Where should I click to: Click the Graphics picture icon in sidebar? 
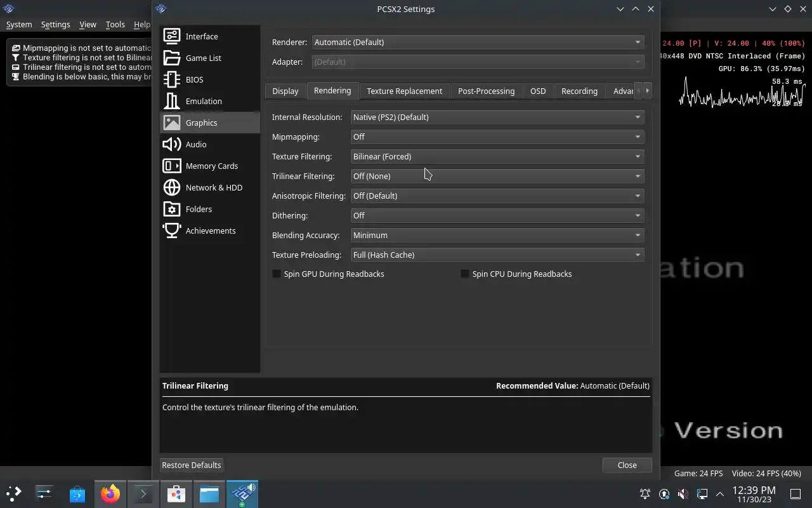point(172,123)
